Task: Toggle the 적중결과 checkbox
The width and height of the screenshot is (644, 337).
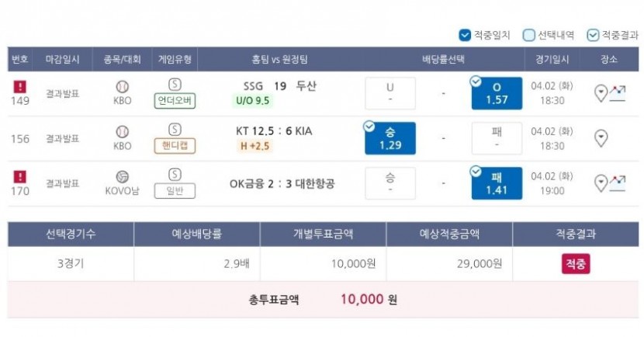Action: 593,36
